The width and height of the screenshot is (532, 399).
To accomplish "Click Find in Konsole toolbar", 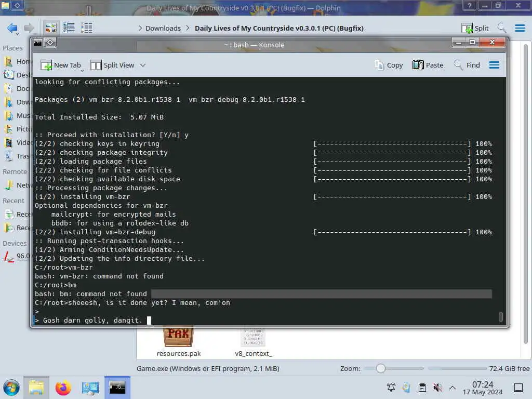I will [x=467, y=65].
